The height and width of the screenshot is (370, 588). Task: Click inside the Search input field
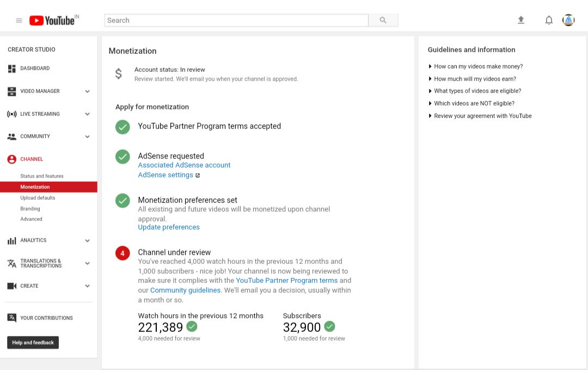[x=236, y=20]
